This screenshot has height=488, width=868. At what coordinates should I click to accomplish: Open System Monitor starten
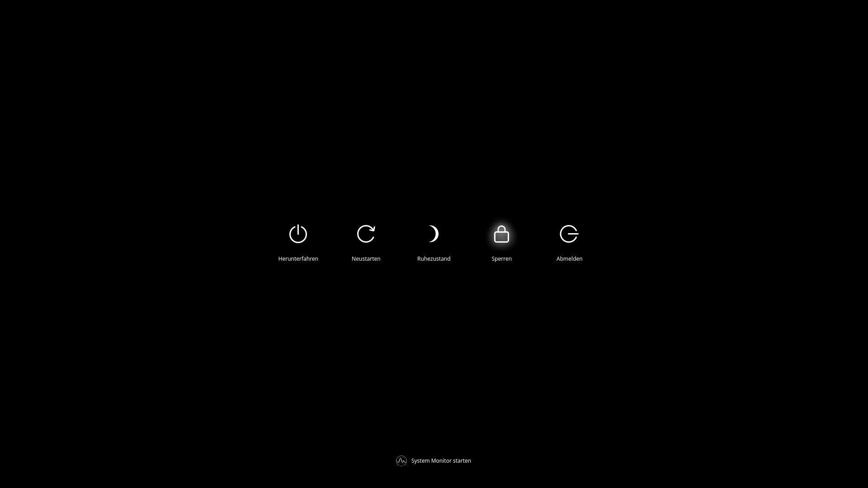coord(434,460)
